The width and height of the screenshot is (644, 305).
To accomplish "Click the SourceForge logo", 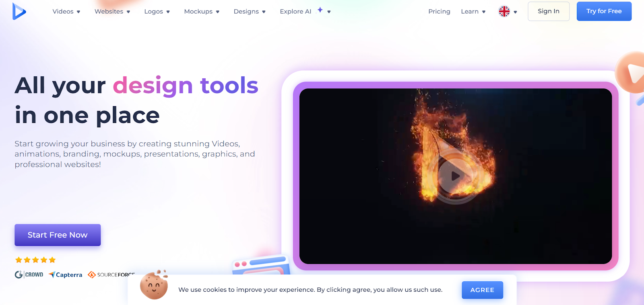I will (111, 275).
